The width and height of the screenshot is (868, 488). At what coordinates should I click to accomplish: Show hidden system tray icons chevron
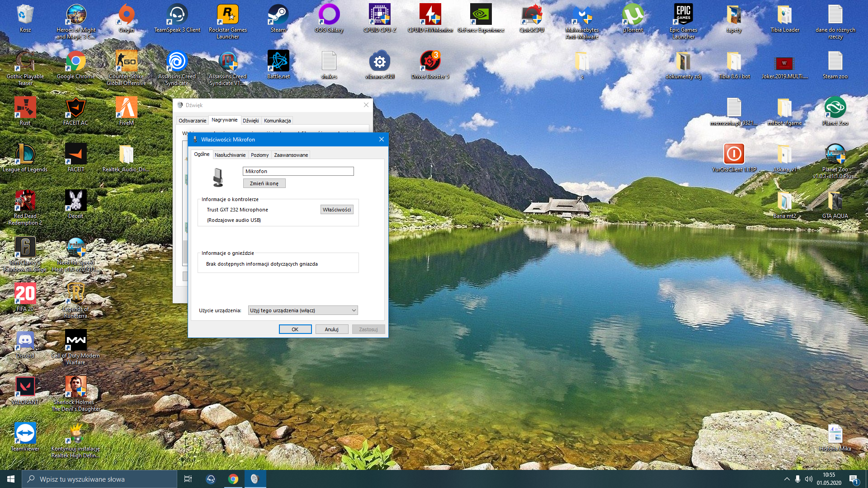787,479
